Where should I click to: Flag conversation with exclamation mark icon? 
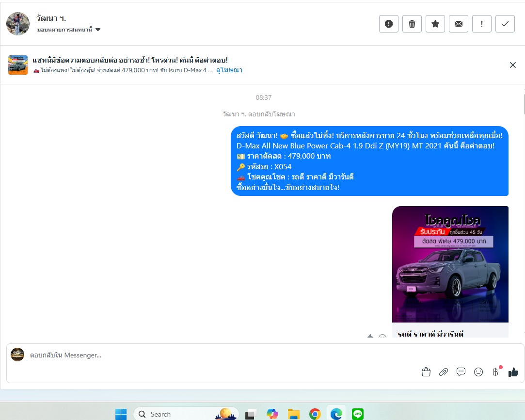click(x=481, y=24)
